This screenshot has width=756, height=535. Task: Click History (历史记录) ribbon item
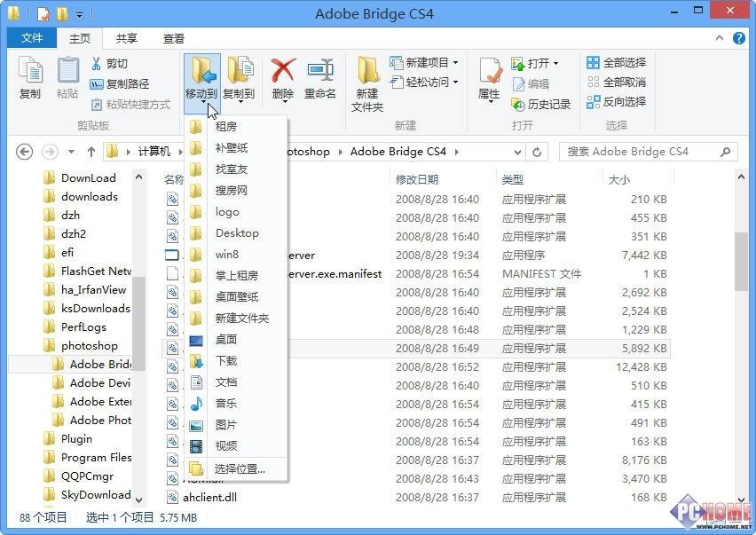[541, 104]
